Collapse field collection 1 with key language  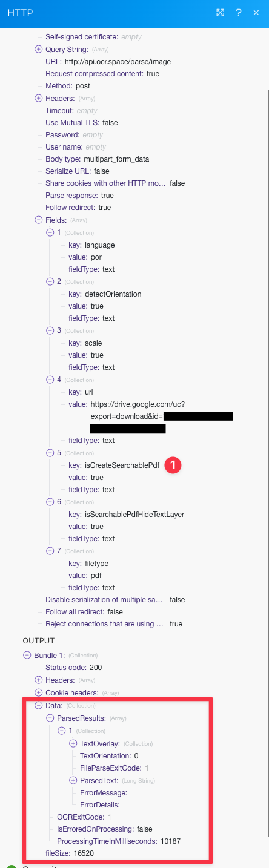click(50, 233)
